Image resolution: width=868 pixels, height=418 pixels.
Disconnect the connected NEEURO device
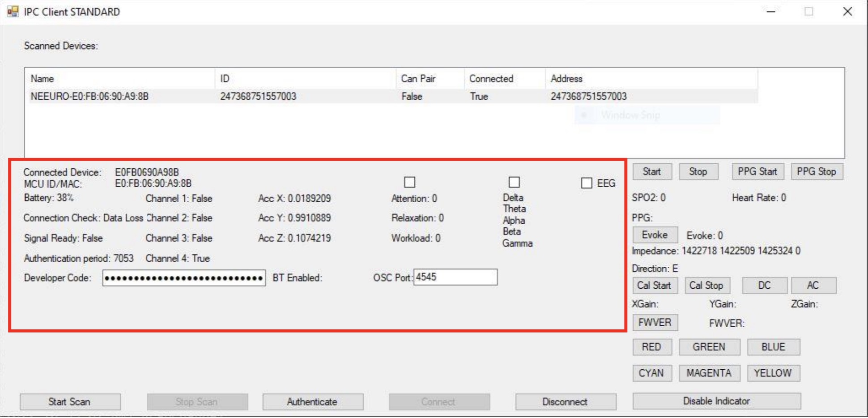coord(565,401)
